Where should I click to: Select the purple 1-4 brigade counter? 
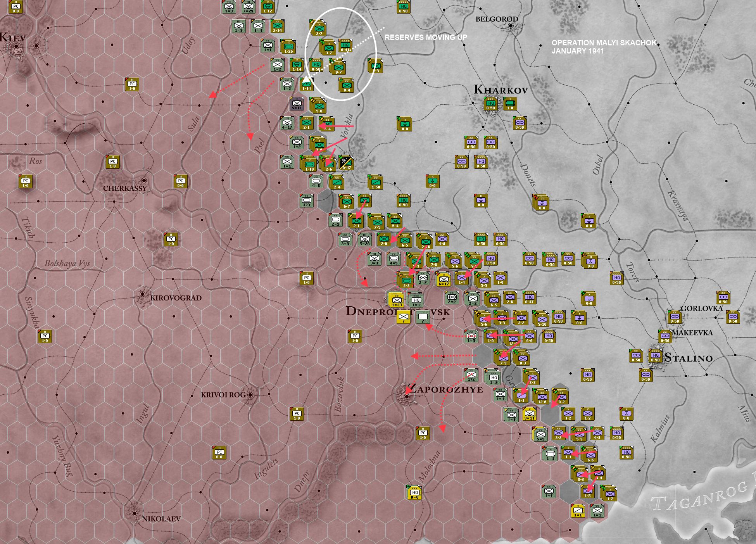(461, 278)
